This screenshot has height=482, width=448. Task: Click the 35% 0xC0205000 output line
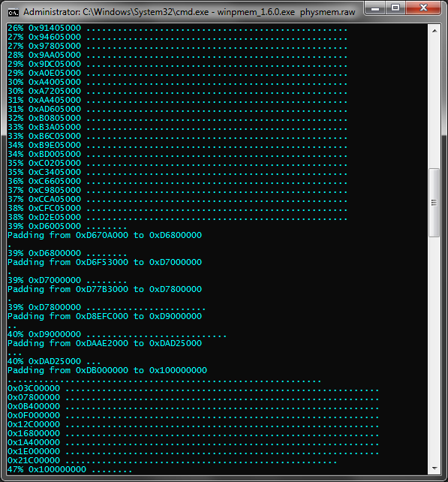click(177, 163)
